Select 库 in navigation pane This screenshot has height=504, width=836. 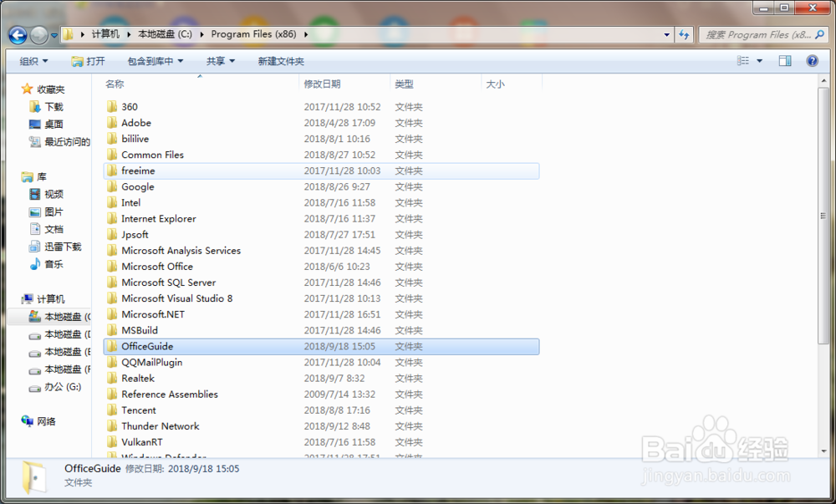(x=34, y=176)
